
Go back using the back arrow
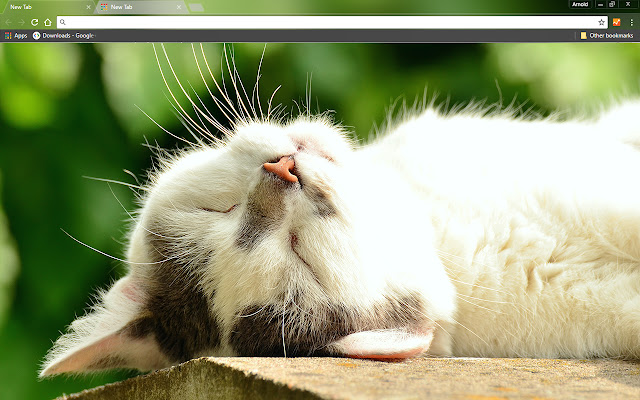click(x=8, y=22)
